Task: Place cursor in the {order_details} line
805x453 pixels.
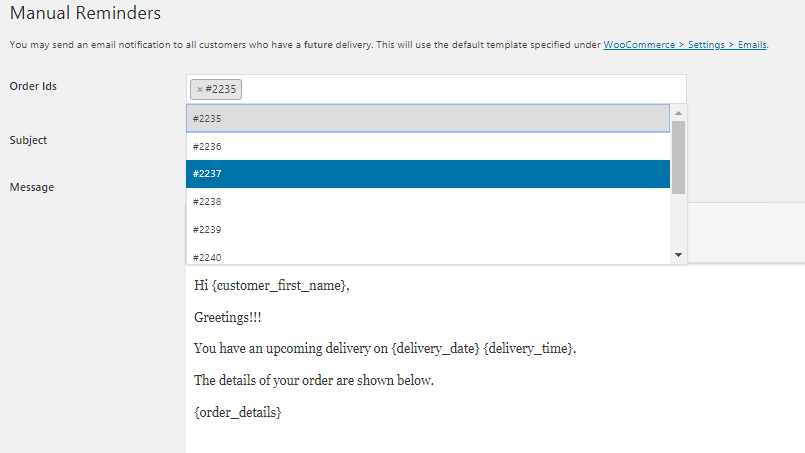Action: pyautogui.click(x=238, y=412)
